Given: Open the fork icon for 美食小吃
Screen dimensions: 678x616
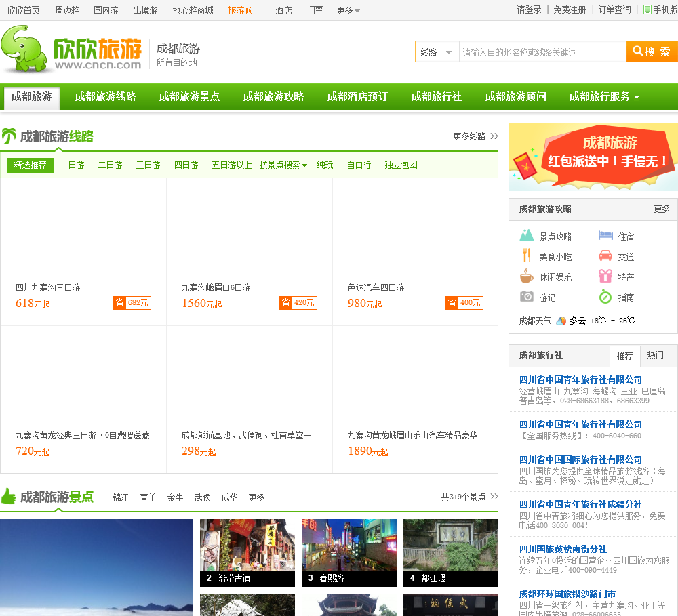Looking at the screenshot, I should tap(526, 256).
